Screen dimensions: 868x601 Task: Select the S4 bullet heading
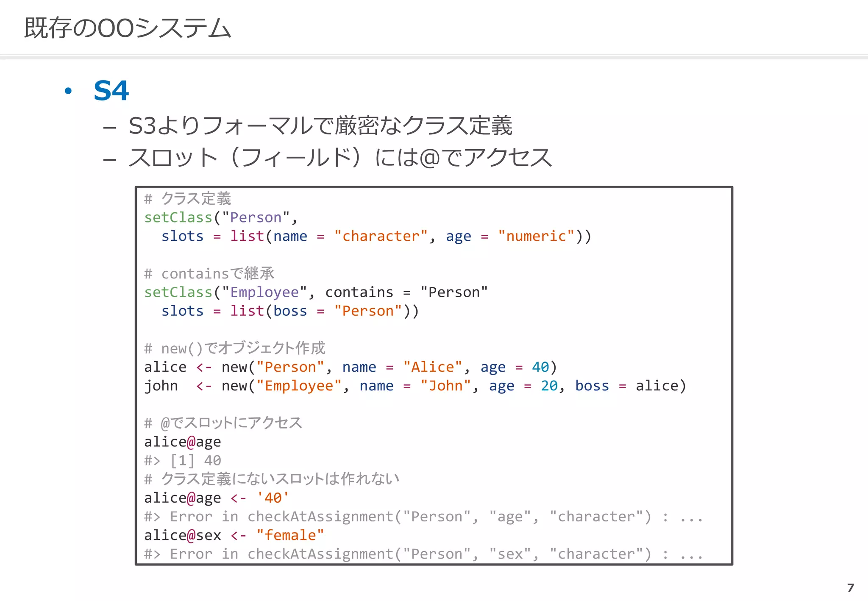[111, 91]
